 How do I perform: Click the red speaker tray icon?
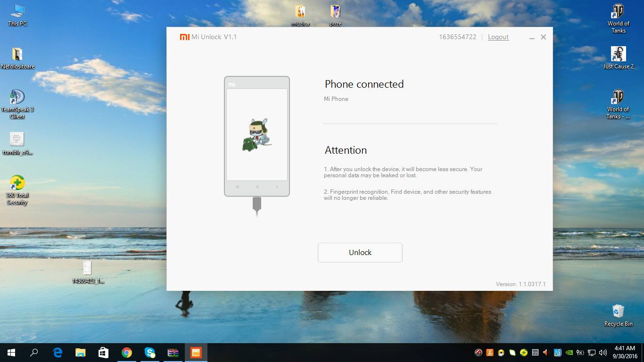click(x=546, y=353)
